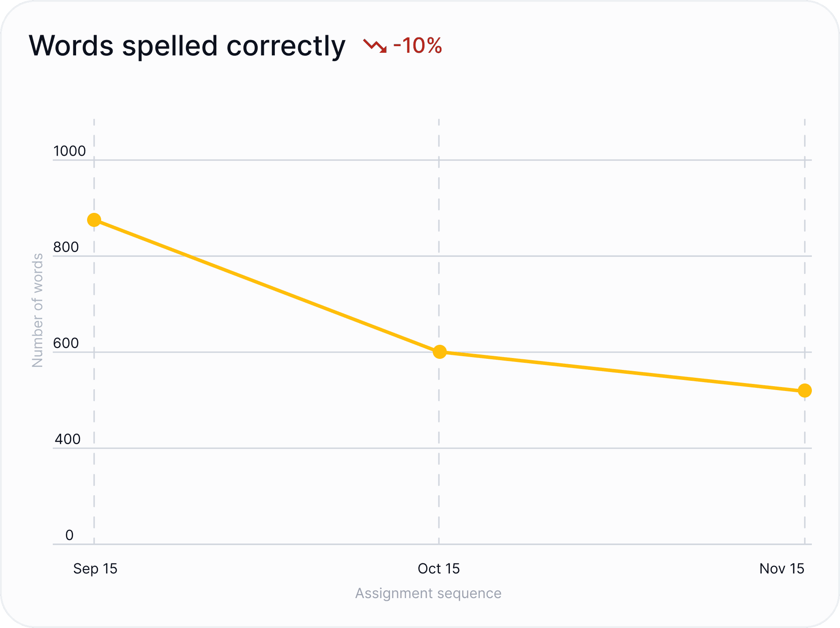840x628 pixels.
Task: Select the Oct 15 data point
Action: (x=439, y=352)
